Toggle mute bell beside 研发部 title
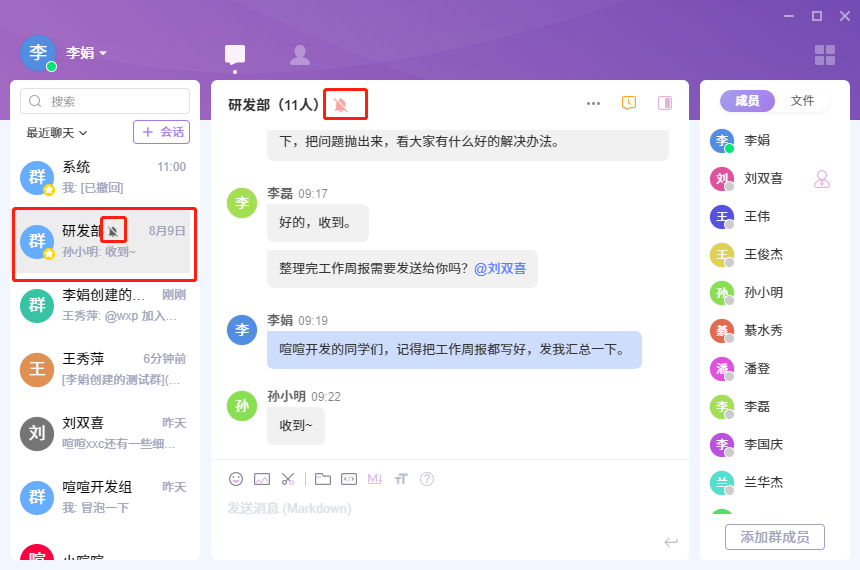 pos(341,104)
